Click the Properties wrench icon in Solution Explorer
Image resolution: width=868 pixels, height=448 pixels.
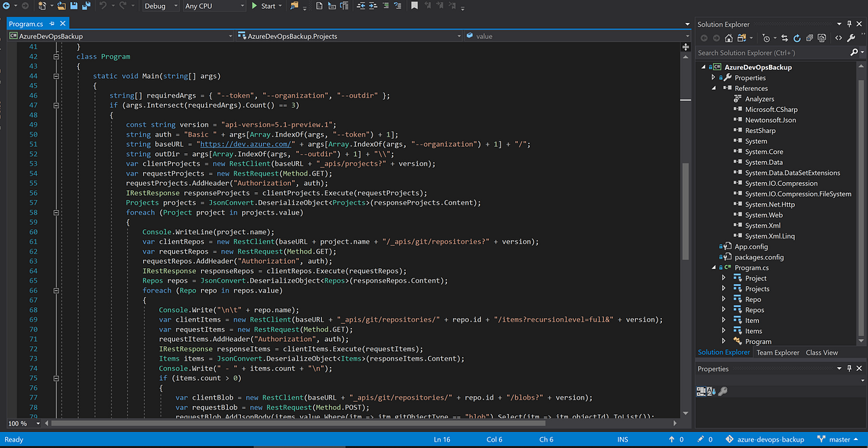tap(851, 38)
